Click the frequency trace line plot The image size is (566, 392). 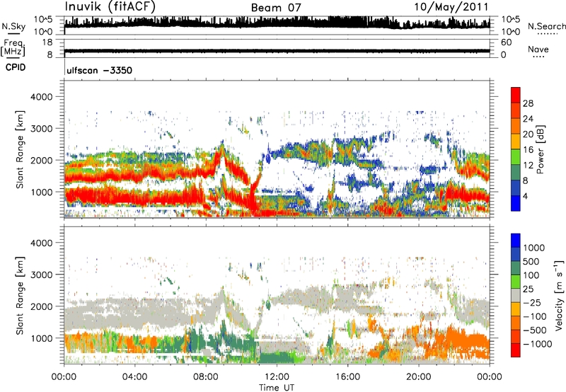(277, 51)
